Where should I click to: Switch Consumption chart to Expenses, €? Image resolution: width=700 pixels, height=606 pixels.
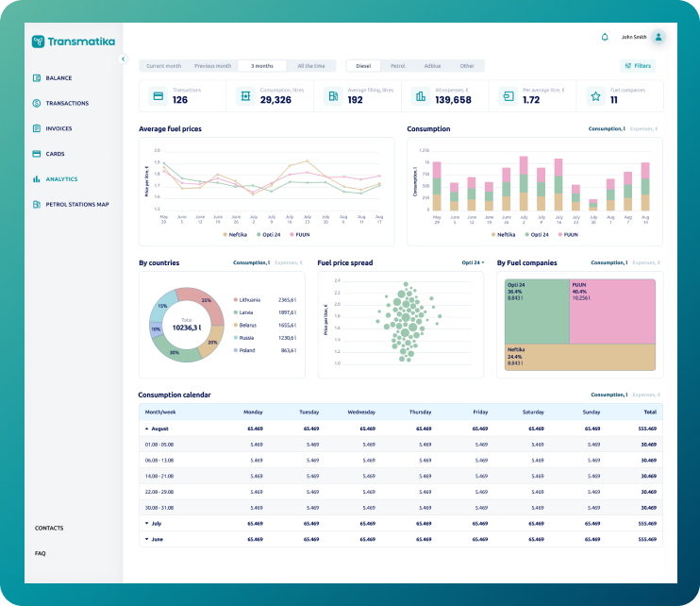643,128
